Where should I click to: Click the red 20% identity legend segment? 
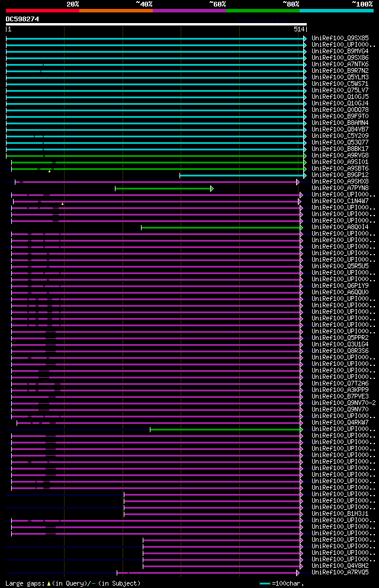point(43,11)
